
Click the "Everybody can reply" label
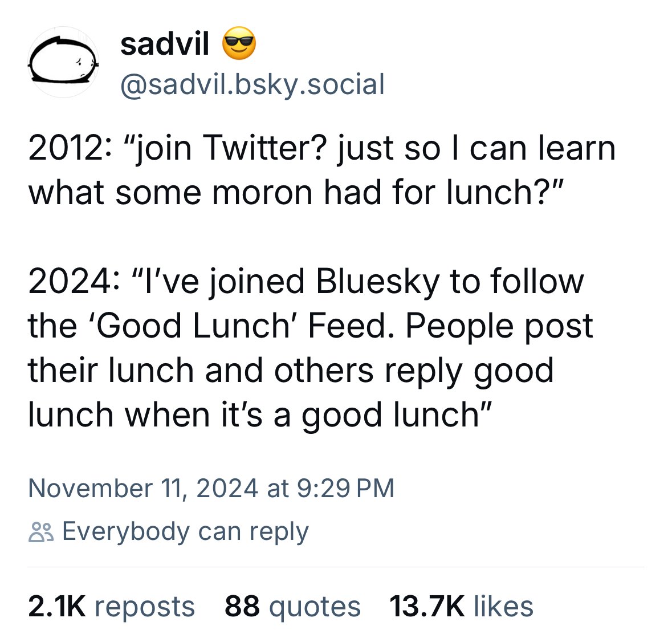(x=185, y=531)
